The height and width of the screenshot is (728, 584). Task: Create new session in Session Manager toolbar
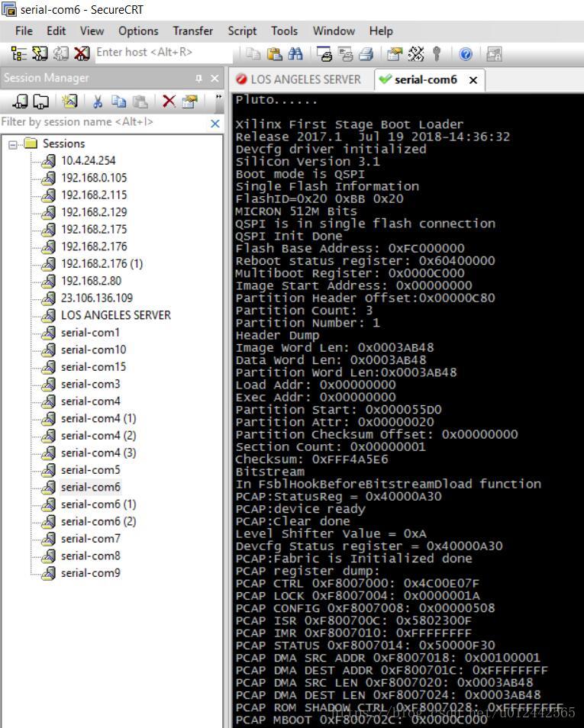(x=69, y=101)
